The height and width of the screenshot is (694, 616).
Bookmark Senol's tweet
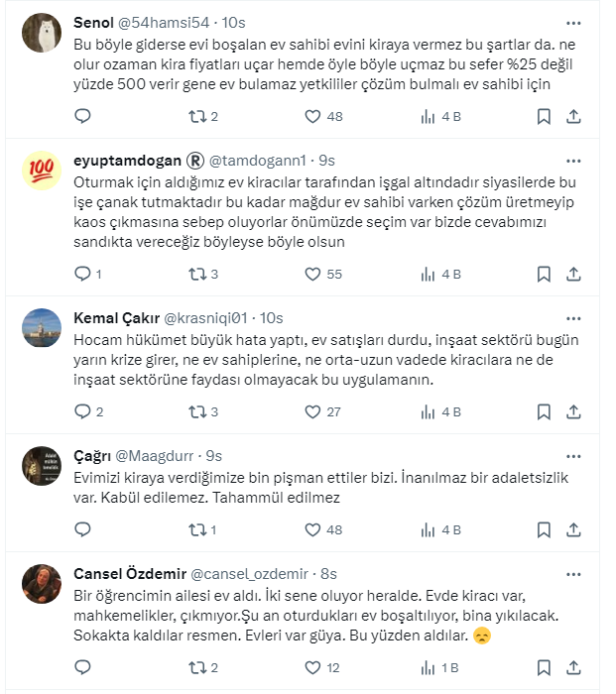[x=544, y=116]
